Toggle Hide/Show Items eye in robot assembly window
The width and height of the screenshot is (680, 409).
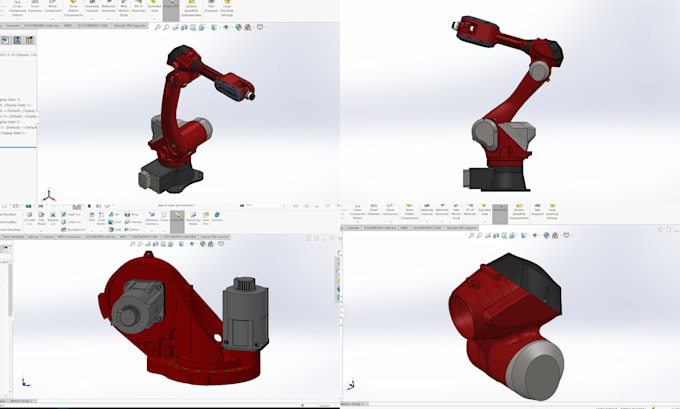(x=226, y=27)
